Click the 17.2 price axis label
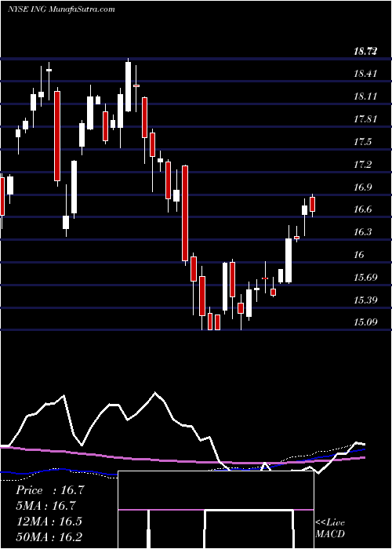Viewport: 392px width, 549px height. [x=362, y=165]
